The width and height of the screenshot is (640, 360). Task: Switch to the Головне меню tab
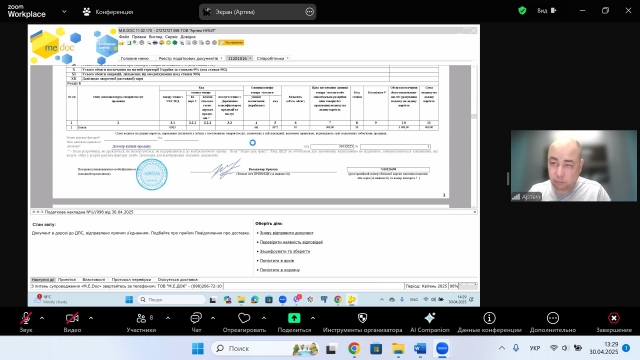pyautogui.click(x=135, y=58)
